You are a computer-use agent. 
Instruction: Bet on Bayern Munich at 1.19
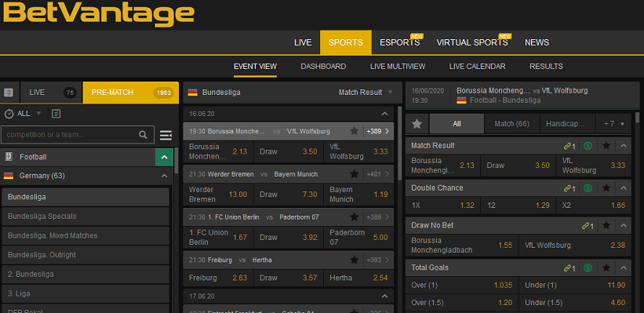(358, 195)
